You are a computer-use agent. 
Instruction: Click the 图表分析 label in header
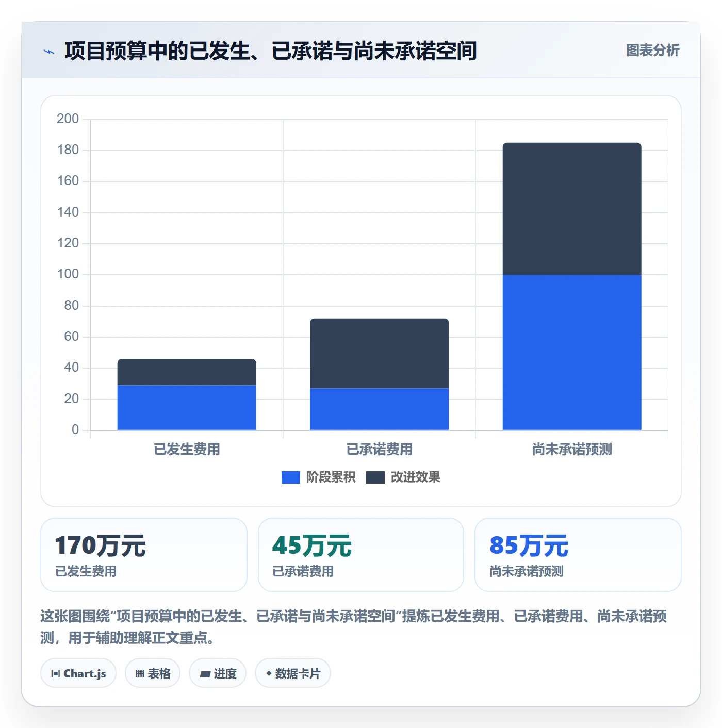(x=652, y=51)
